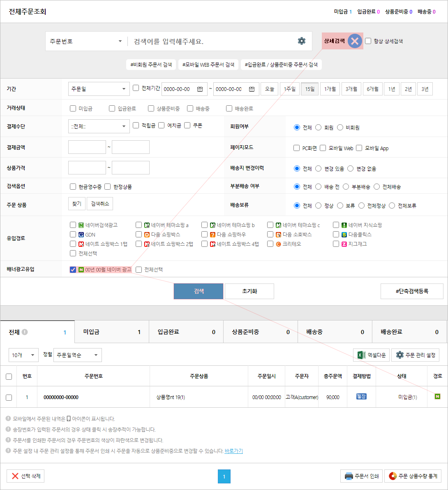Image resolution: width=448 pixels, height=490 pixels.
Task: Click 초기화 reset button
Action: click(x=249, y=291)
